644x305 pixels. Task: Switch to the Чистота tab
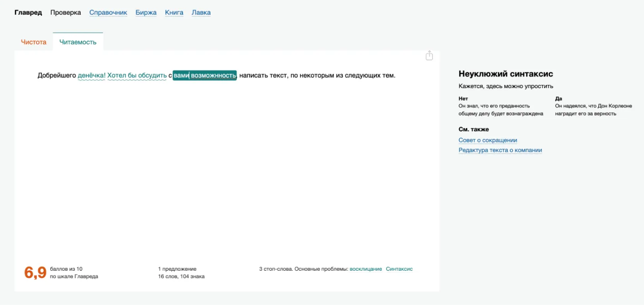click(x=33, y=42)
